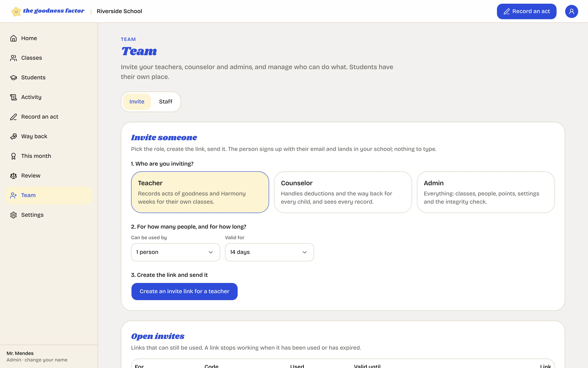Select the Admin role card
The width and height of the screenshot is (588, 368).
pyautogui.click(x=486, y=192)
